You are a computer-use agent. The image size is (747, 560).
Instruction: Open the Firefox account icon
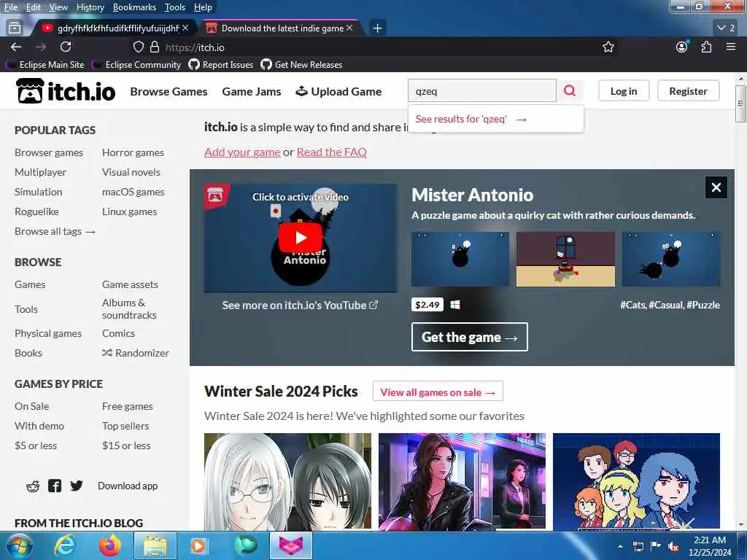point(682,47)
